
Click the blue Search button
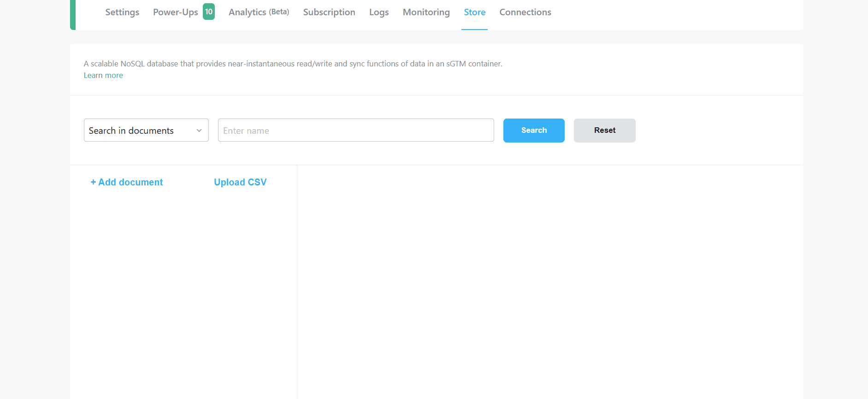(x=534, y=131)
